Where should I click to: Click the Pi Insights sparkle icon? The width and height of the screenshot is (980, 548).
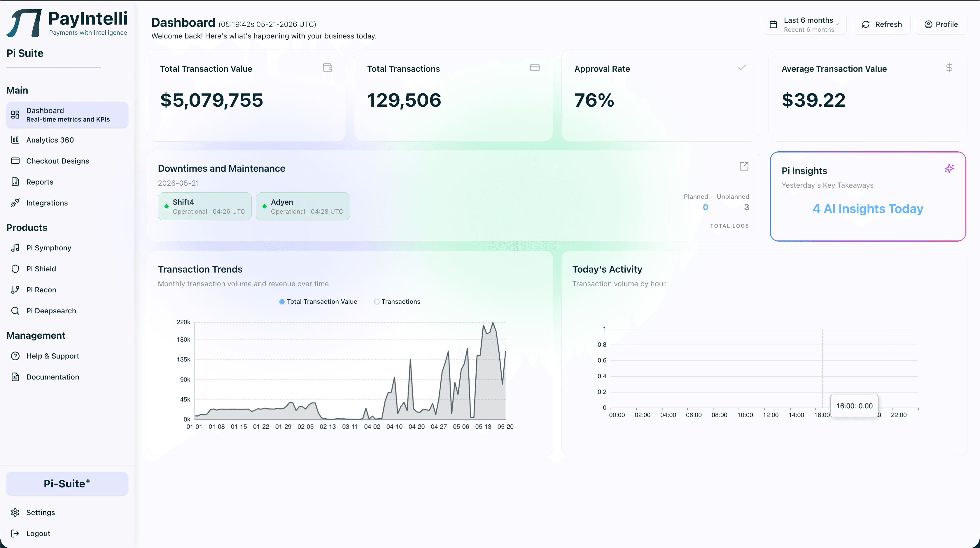tap(949, 168)
